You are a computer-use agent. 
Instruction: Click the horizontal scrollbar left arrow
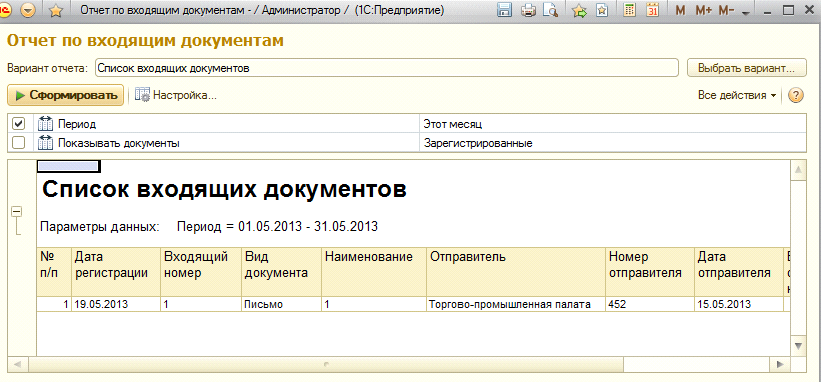18,364
